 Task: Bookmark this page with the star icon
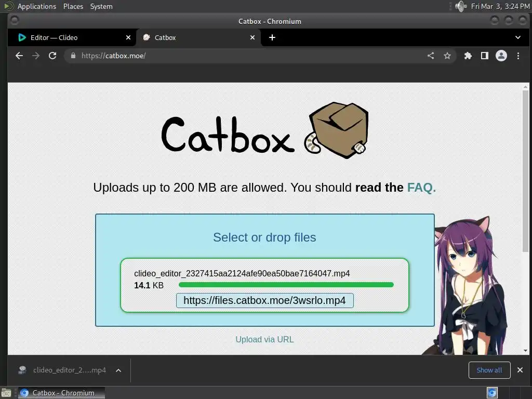(x=447, y=56)
